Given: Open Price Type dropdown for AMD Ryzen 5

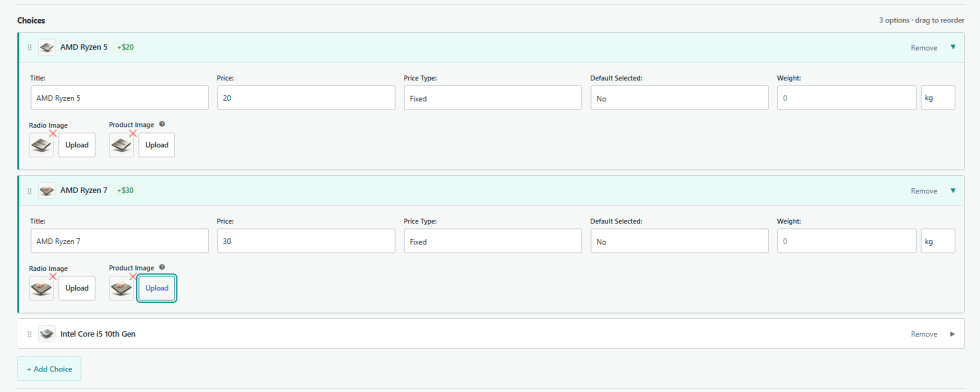Looking at the screenshot, I should point(492,98).
